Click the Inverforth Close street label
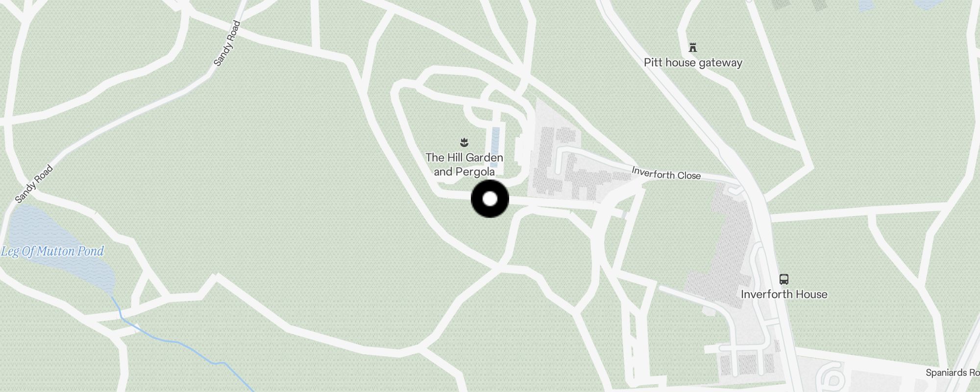Screen dimensions: 980x392 666,173
